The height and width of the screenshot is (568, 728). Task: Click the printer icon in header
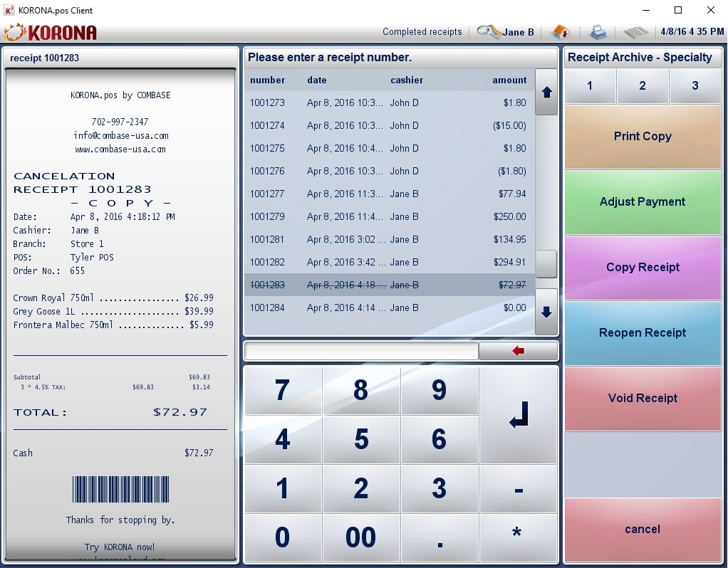coord(598,32)
